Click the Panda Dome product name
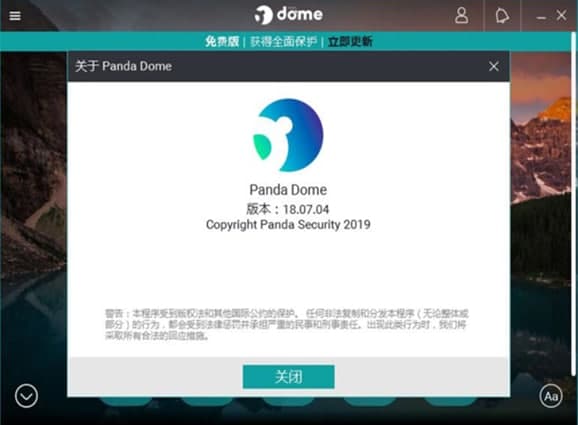 coord(288,190)
